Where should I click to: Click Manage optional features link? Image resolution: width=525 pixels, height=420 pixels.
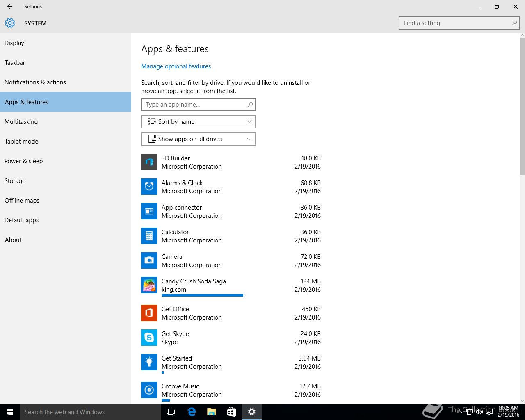176,66
